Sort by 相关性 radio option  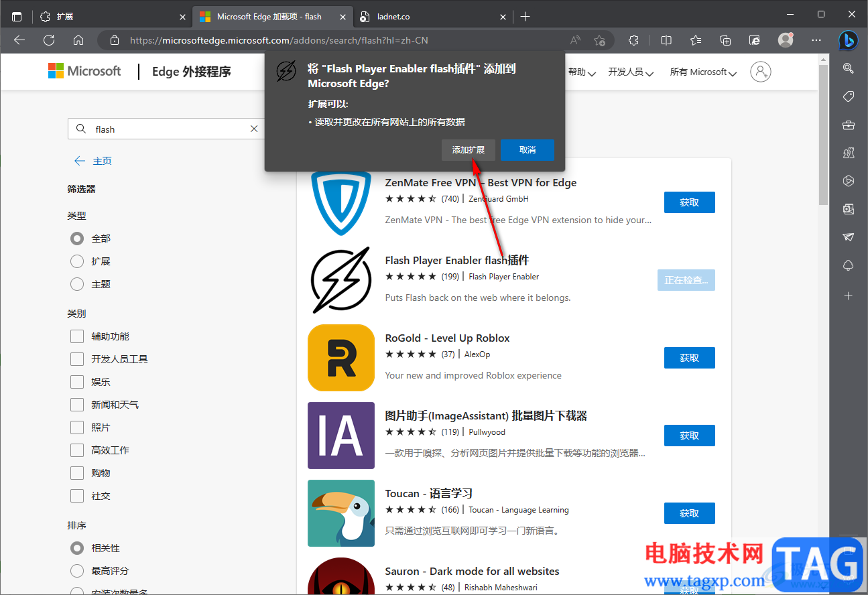point(77,548)
